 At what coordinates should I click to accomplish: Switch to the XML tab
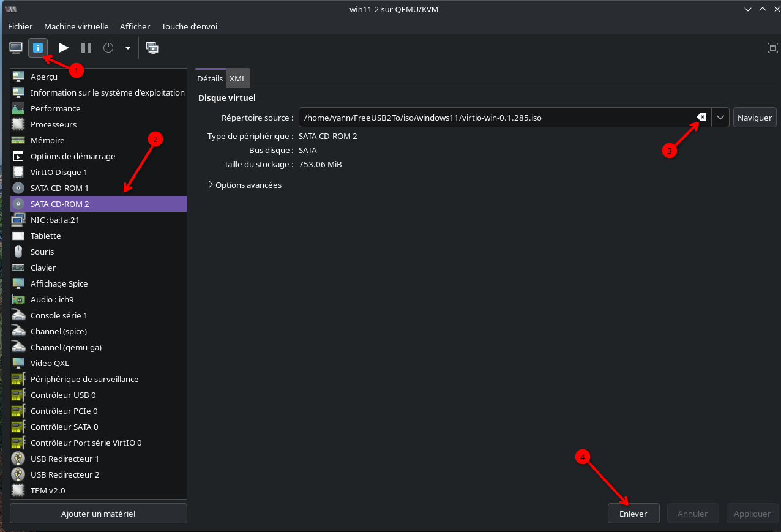(x=237, y=79)
